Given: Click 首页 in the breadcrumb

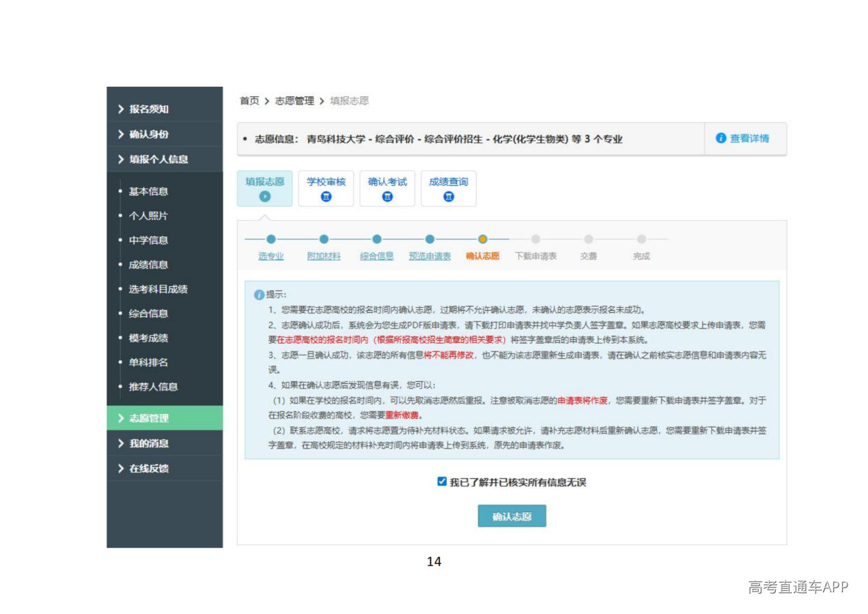Looking at the screenshot, I should pyautogui.click(x=250, y=101).
